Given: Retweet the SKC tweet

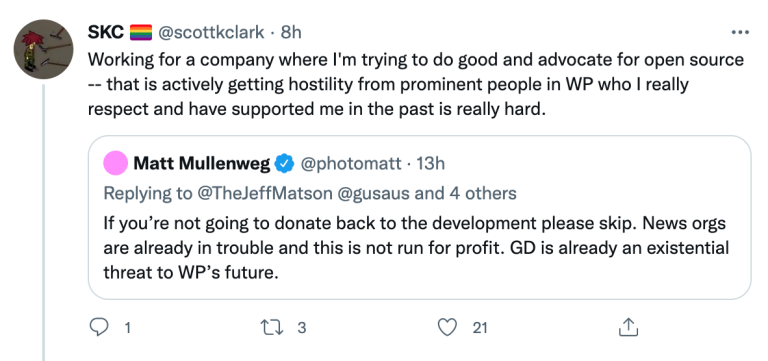Looking at the screenshot, I should [x=271, y=327].
